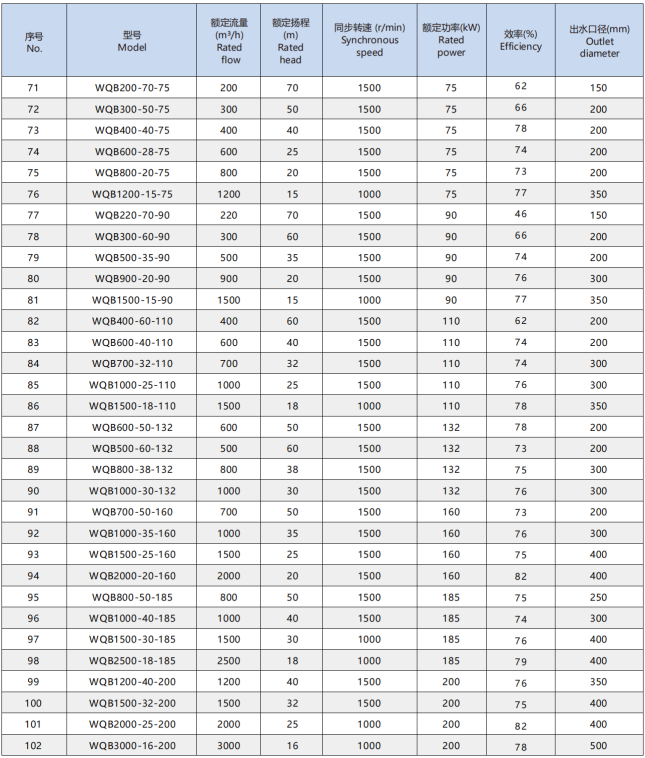Select the No. column header
The width and height of the screenshot is (645, 758).
click(33, 41)
